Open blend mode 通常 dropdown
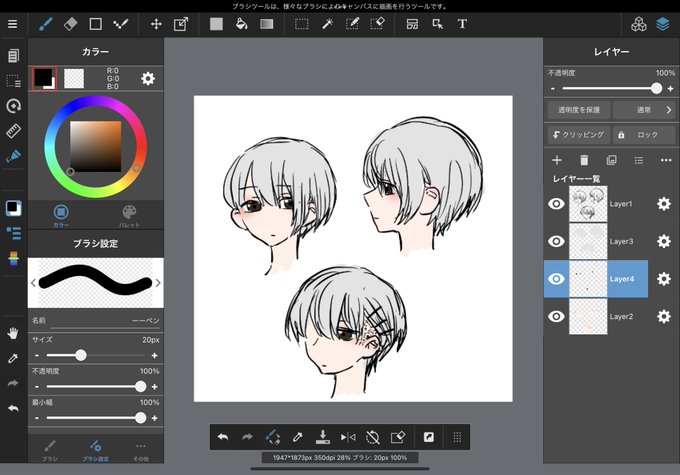Screen dimensions: 680x475 click(x=644, y=110)
